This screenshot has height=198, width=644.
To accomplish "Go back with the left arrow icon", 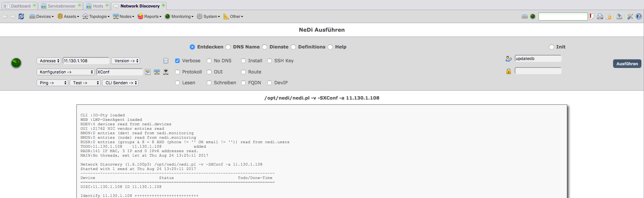I will (x=5, y=16).
